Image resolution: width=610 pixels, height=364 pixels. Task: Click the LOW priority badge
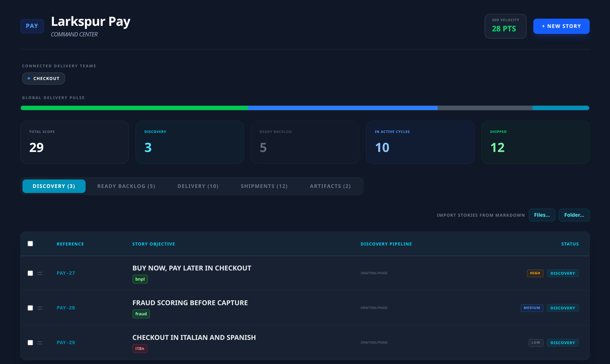536,343
